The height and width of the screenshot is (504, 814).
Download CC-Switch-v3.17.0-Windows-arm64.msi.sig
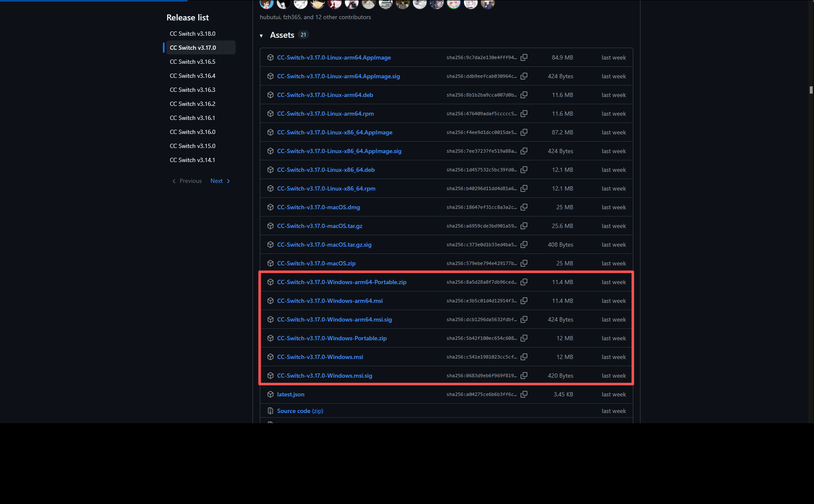(x=335, y=319)
